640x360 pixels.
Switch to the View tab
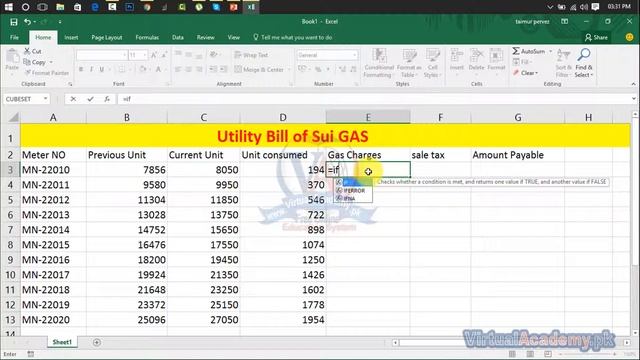233,37
